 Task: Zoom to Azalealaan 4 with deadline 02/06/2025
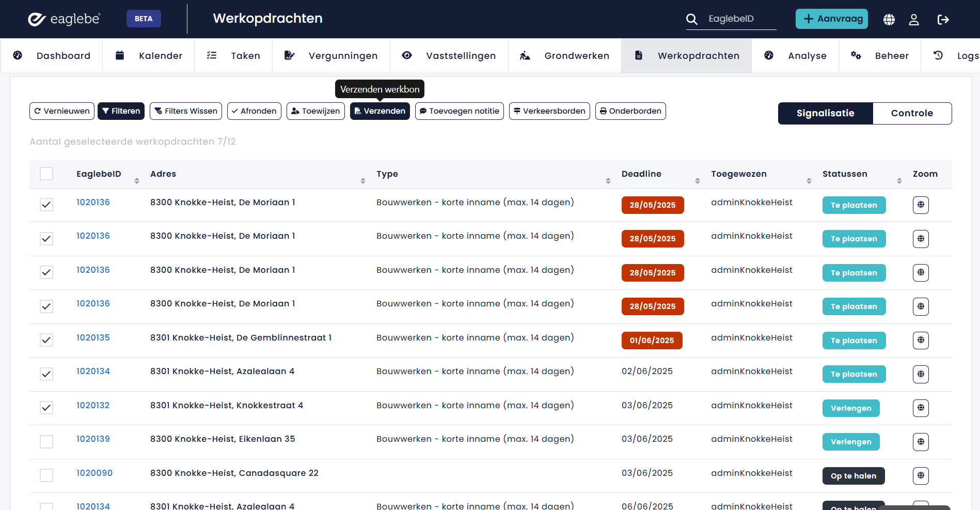(921, 374)
